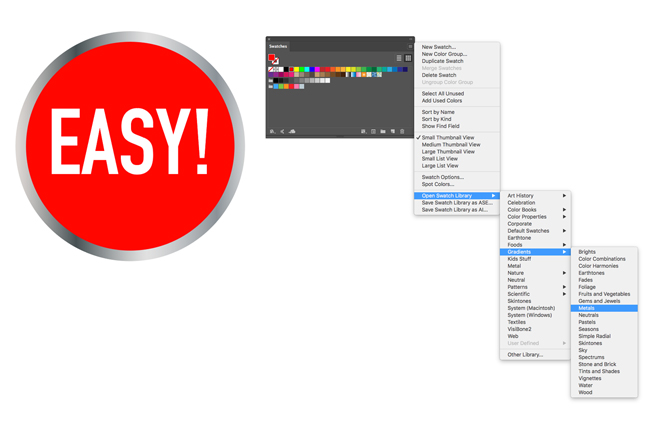Click the Delete Swatch trash icon

403,131
